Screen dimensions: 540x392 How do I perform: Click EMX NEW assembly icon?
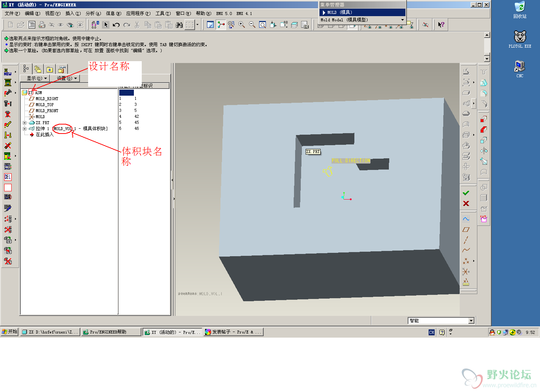7,72
